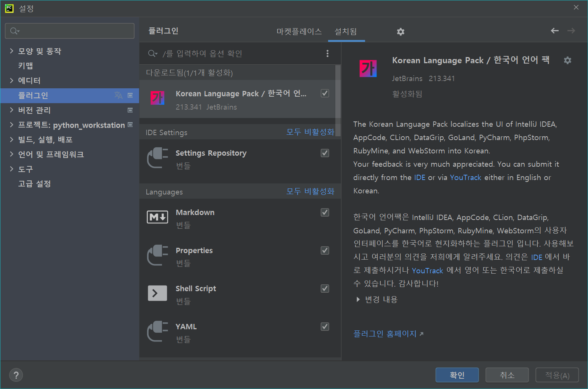The width and height of the screenshot is (588, 389).
Task: Click the project-level icon on 프로젝트 row
Action: pyautogui.click(x=130, y=124)
